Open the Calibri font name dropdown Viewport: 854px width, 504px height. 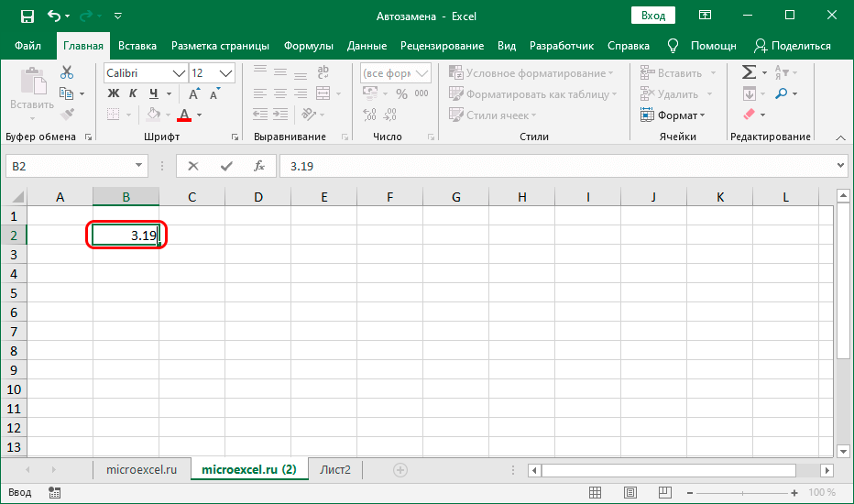(178, 72)
